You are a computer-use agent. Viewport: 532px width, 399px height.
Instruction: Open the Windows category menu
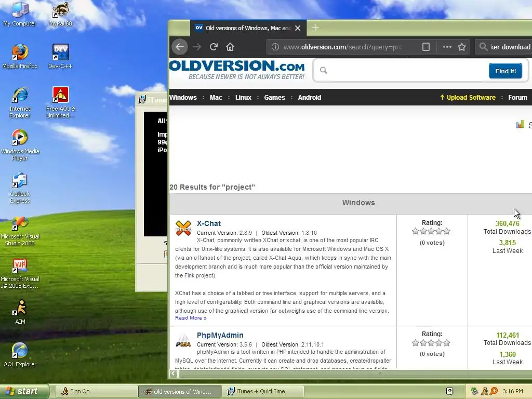pyautogui.click(x=183, y=97)
